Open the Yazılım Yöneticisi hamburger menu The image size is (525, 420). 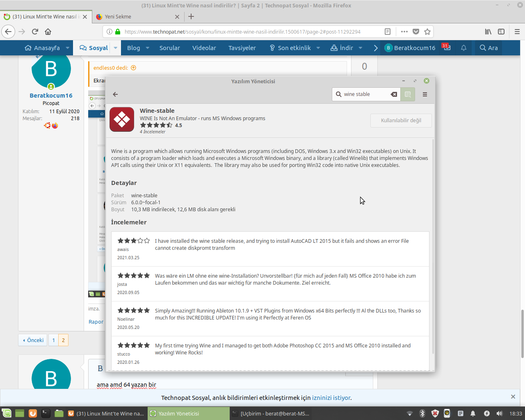425,94
